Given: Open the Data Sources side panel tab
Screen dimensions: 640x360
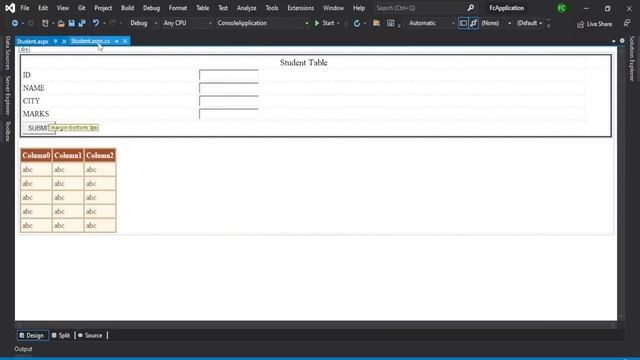Looking at the screenshot, I should tap(7, 53).
